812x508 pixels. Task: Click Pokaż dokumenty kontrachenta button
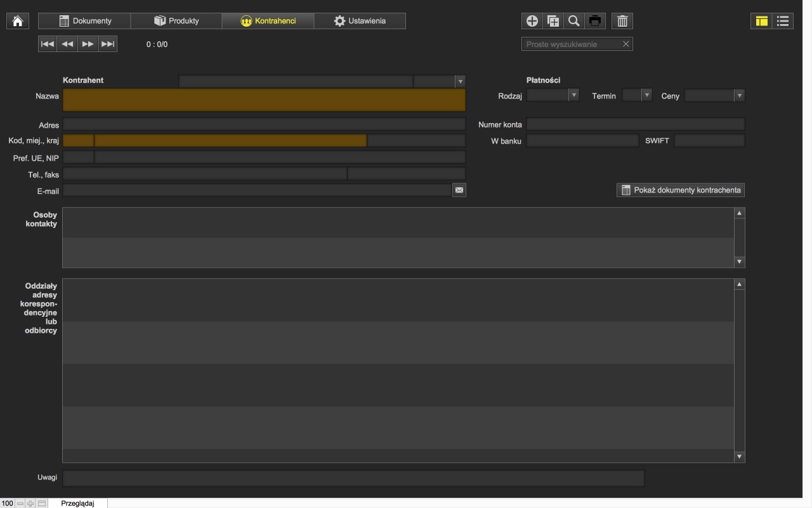click(x=680, y=190)
